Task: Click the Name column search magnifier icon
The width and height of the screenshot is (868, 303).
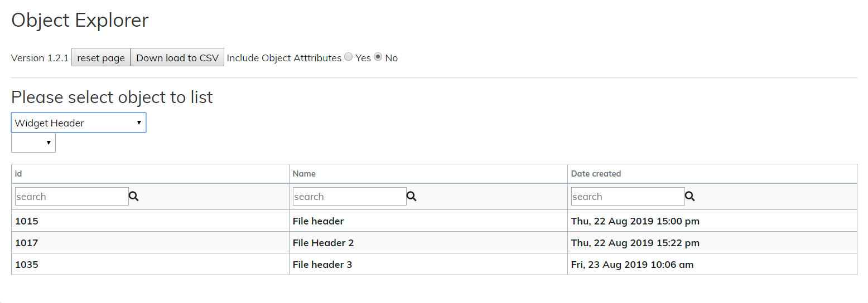Action: [x=412, y=197]
